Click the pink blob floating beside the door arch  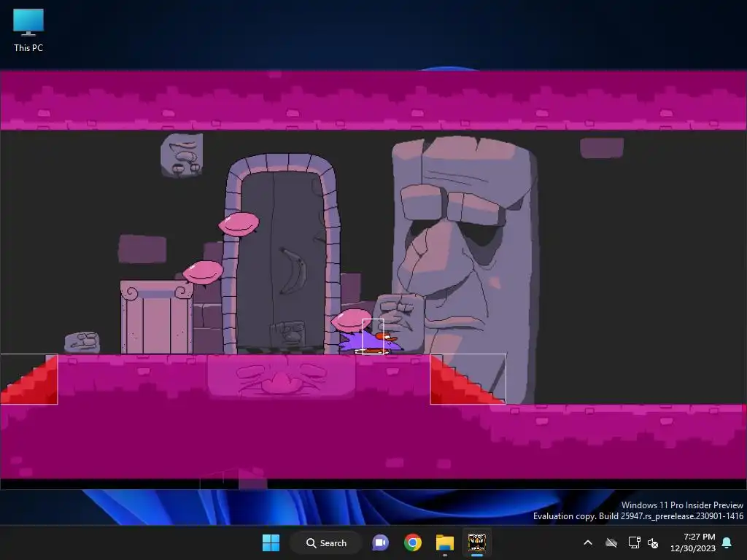tap(239, 225)
